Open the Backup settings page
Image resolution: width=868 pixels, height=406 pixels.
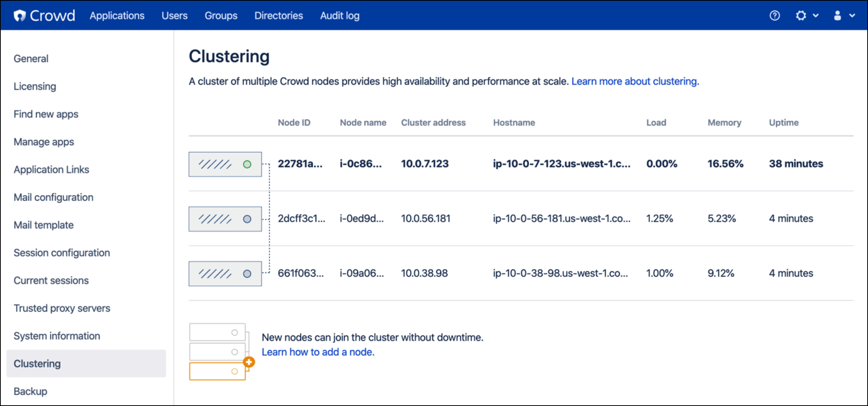point(30,391)
